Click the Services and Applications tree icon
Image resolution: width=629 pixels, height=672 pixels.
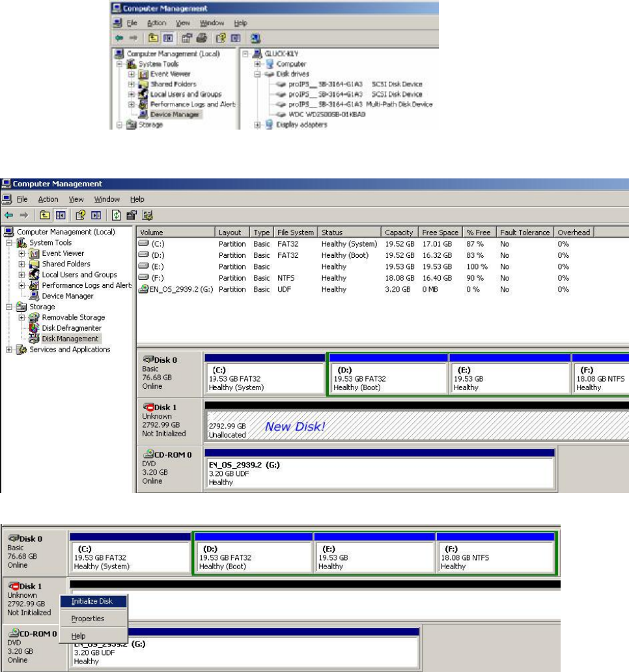pyautogui.click(x=21, y=349)
